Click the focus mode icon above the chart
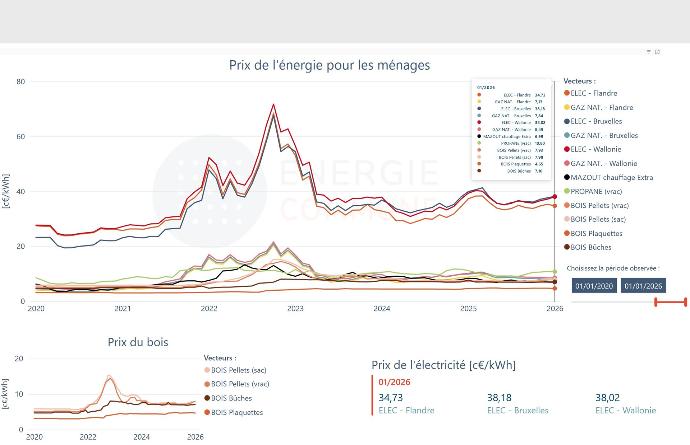The height and width of the screenshot is (445, 690). (657, 51)
